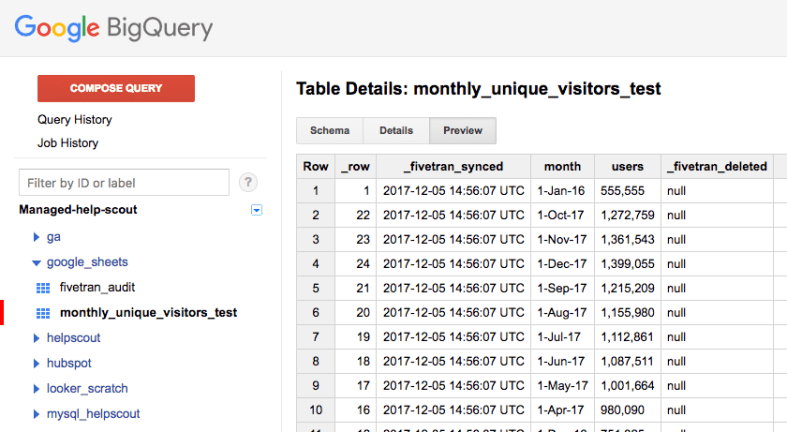Click the monthly_unique_visitors_test table icon
The height and width of the screenshot is (432, 787).
[42, 313]
